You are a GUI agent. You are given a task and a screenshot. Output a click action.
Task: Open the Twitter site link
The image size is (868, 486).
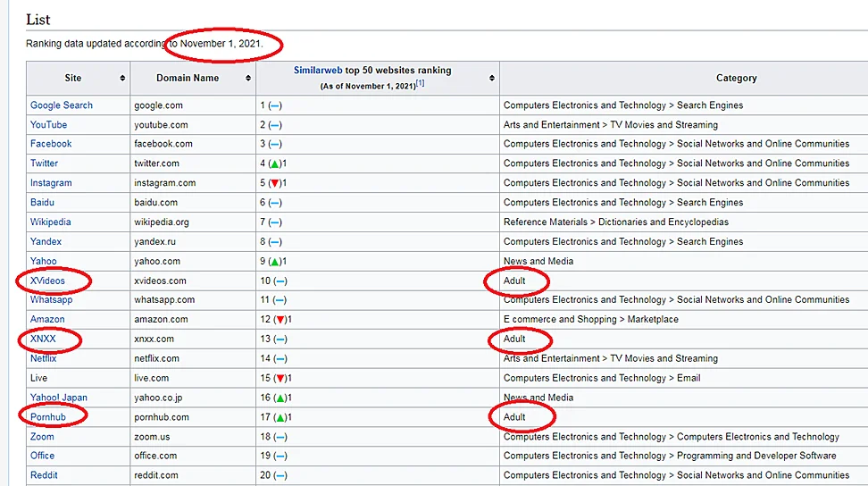(45, 163)
